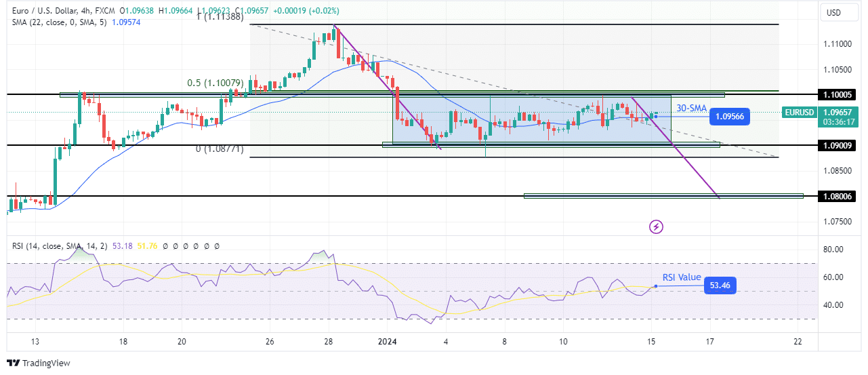Click the 30-SMA text annotation

[x=692, y=108]
